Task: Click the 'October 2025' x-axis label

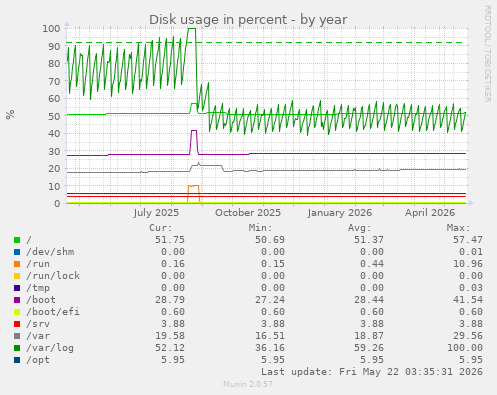Action: point(248,213)
